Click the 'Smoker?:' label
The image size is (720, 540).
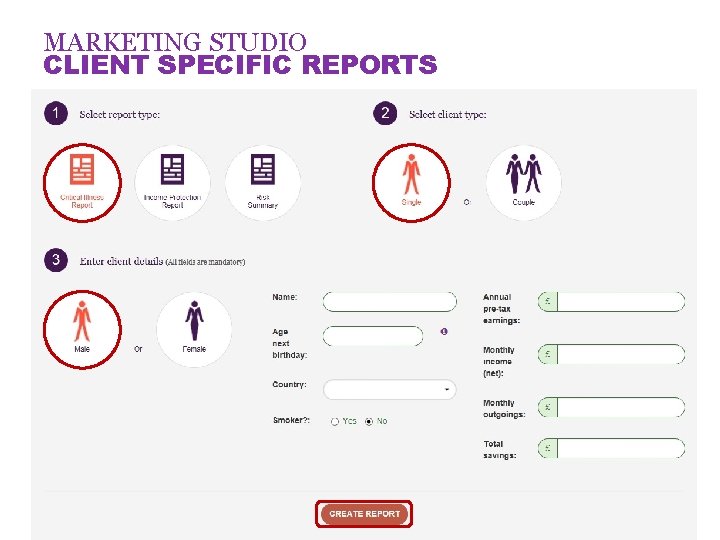tap(292, 420)
